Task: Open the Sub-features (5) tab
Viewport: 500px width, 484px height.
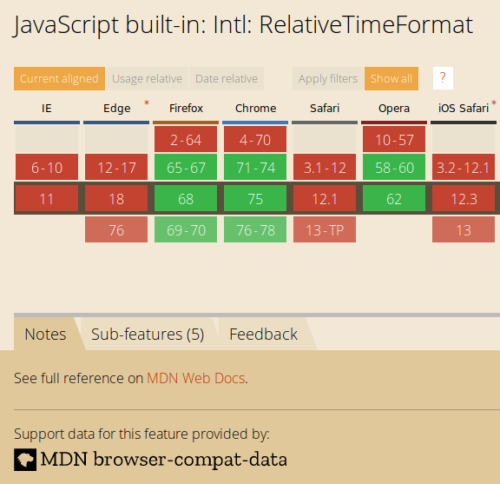Action: [x=148, y=334]
